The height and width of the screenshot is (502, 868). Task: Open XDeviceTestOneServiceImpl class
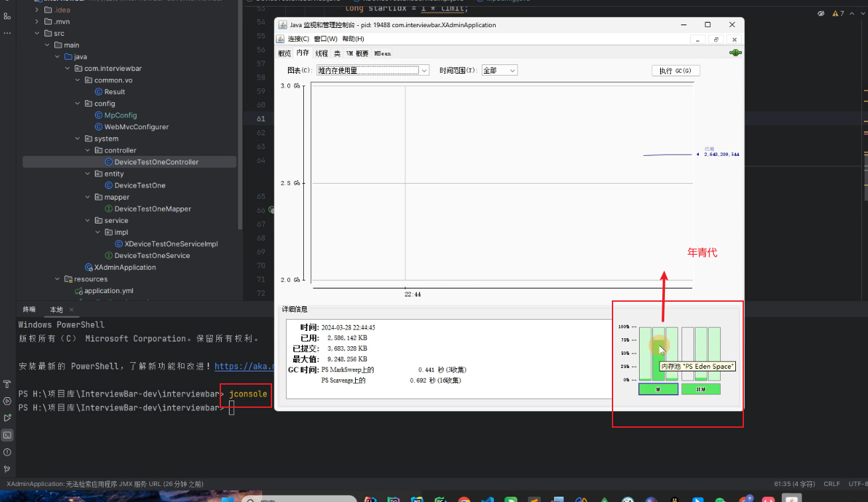(171, 244)
